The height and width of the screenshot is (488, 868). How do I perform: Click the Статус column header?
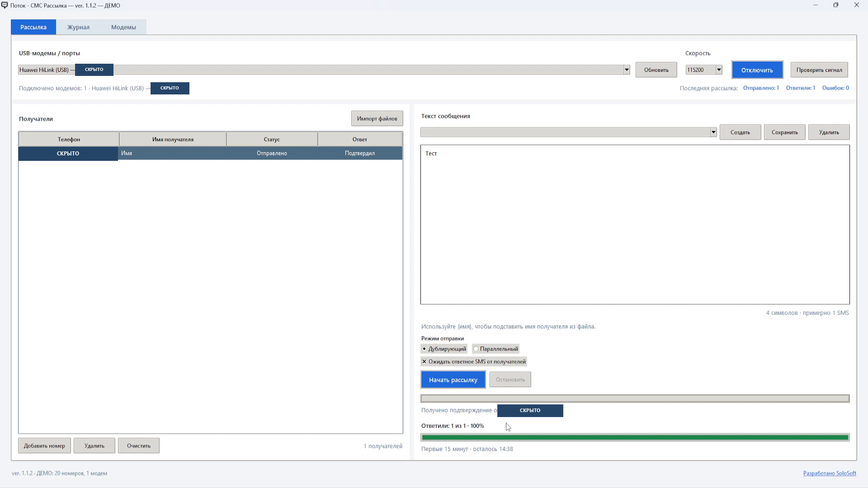click(x=272, y=139)
